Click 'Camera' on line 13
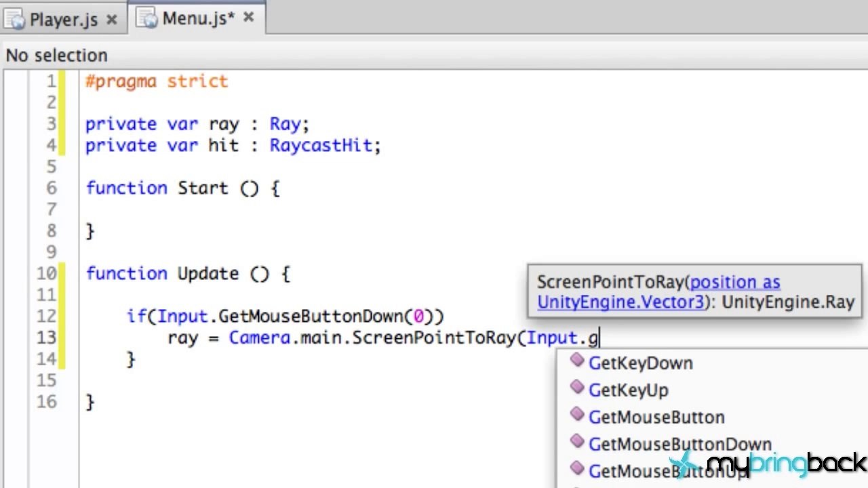The width and height of the screenshot is (868, 488). (260, 338)
